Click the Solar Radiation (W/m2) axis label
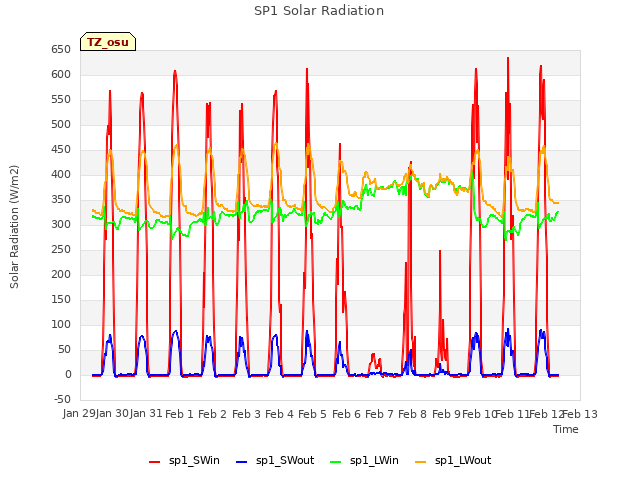This screenshot has width=640, height=480. [x=14, y=227]
